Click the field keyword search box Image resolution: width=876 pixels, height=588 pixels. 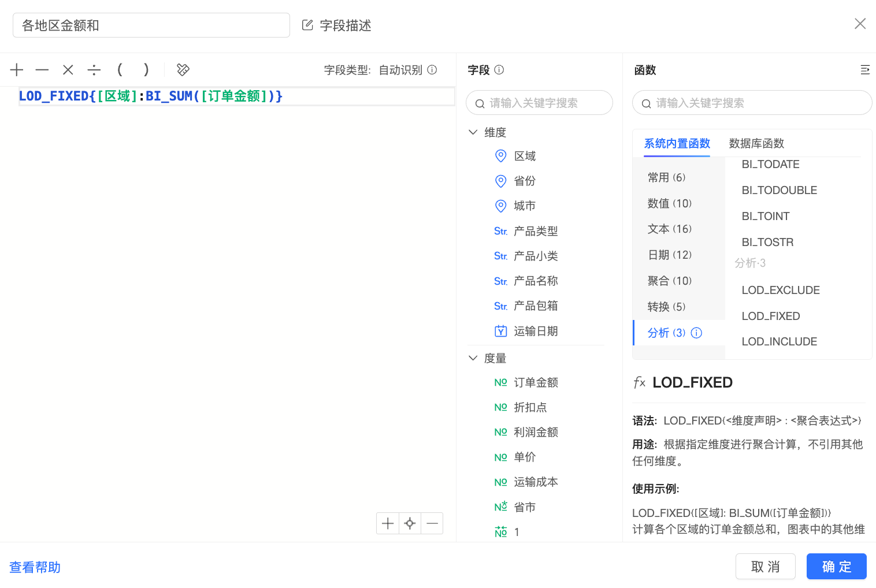539,103
